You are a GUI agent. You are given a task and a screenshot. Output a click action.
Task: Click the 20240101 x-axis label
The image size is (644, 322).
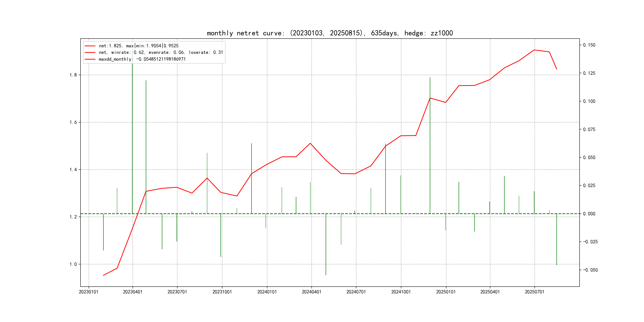pyautogui.click(x=267, y=292)
